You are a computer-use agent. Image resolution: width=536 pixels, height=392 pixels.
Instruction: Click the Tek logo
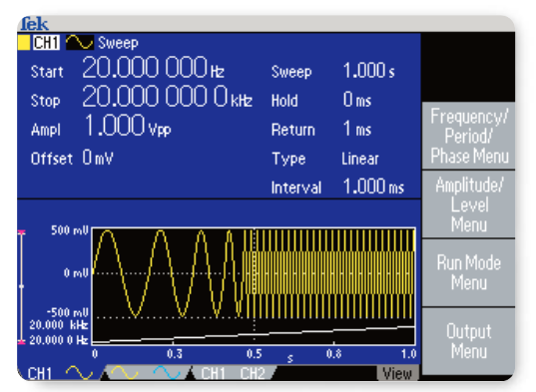[34, 24]
